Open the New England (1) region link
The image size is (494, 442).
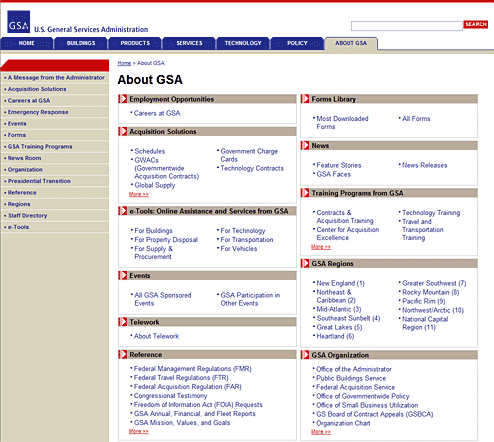[341, 283]
